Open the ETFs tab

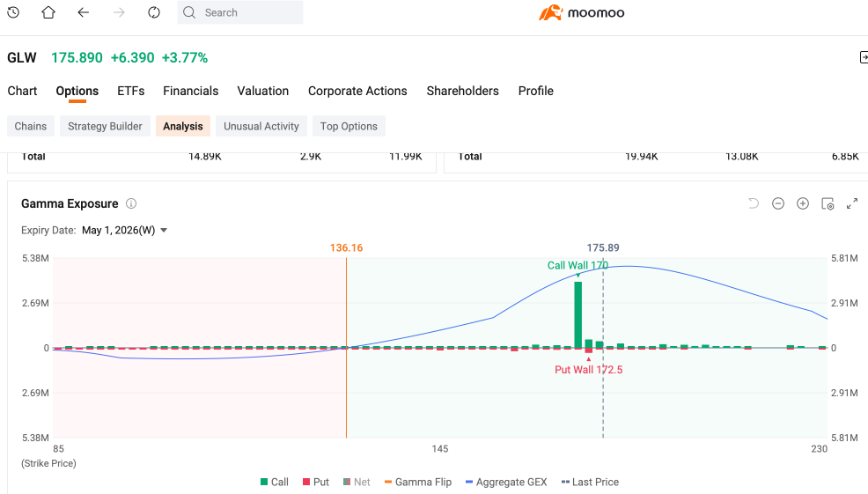[130, 91]
